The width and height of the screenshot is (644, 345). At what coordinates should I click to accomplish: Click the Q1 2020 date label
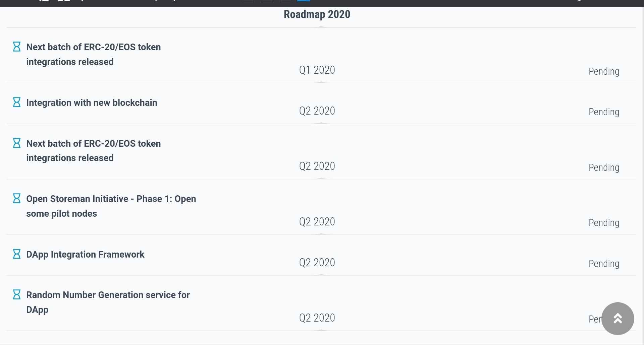click(x=317, y=70)
